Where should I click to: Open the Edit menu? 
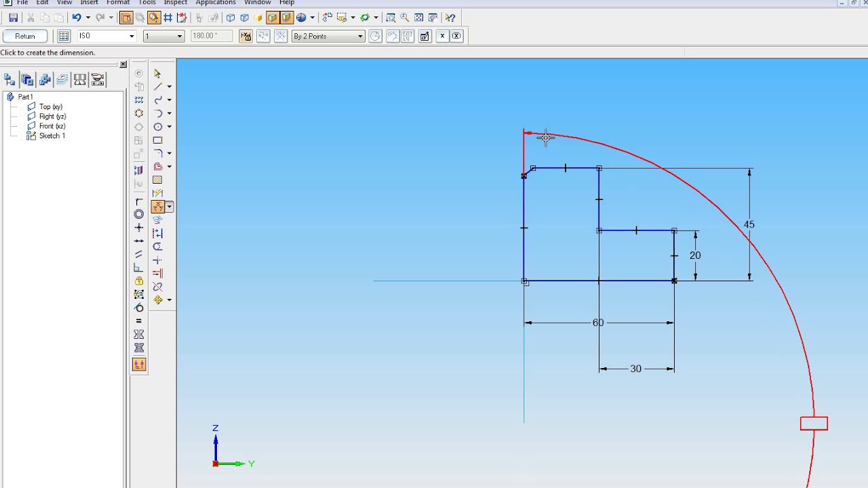coord(43,3)
